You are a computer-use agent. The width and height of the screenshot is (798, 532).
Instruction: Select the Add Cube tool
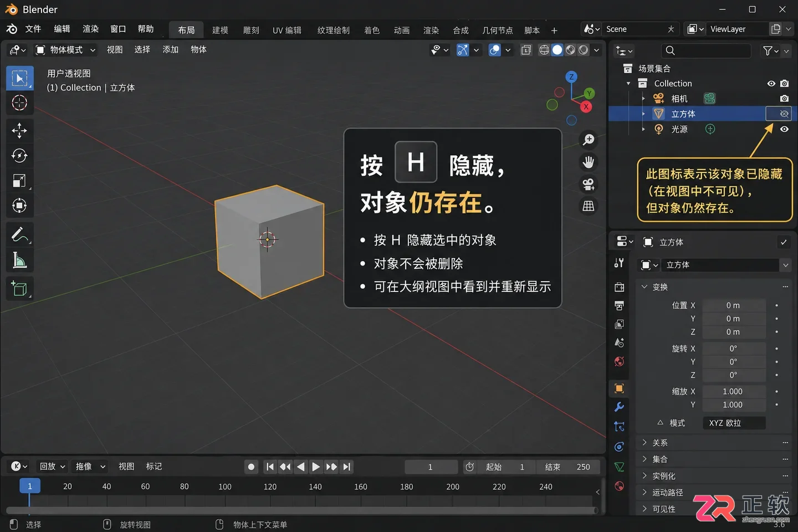coord(19,289)
